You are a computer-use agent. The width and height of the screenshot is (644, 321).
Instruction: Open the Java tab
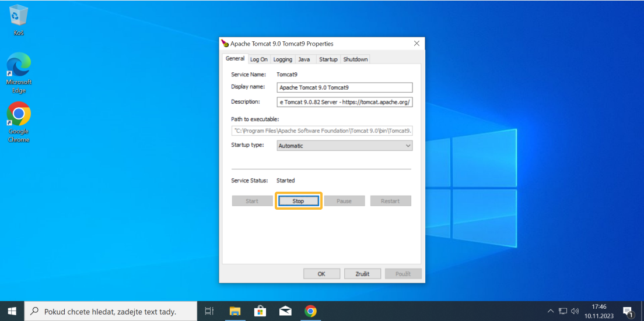click(304, 59)
